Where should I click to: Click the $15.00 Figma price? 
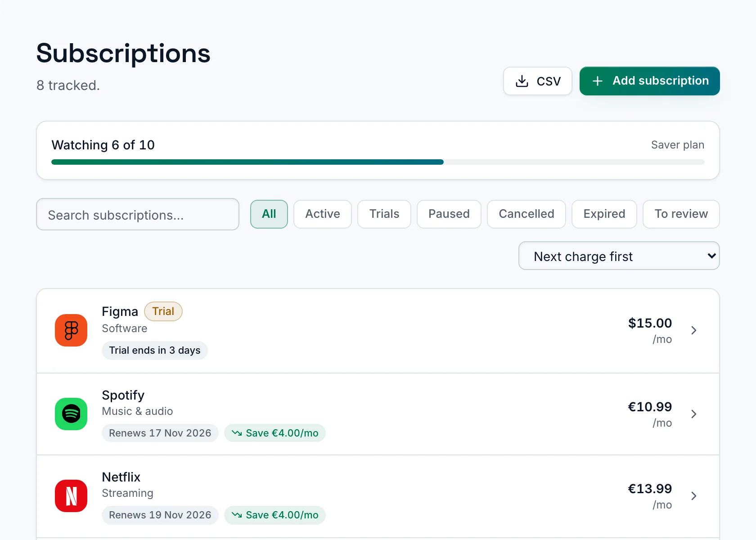[650, 323]
